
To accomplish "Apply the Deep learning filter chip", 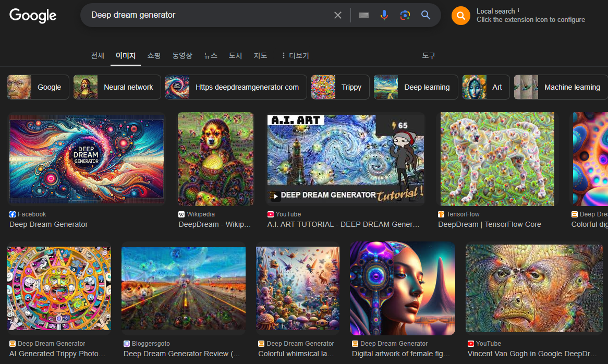I will 416,87.
